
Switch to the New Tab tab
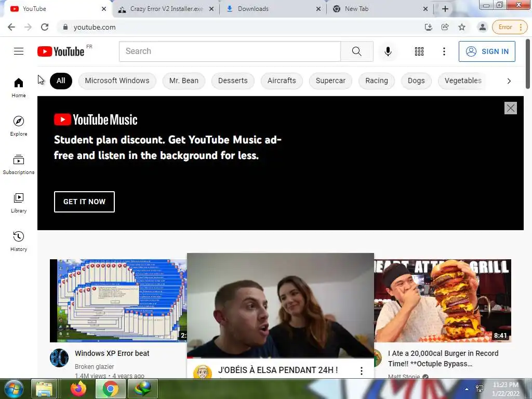click(380, 9)
